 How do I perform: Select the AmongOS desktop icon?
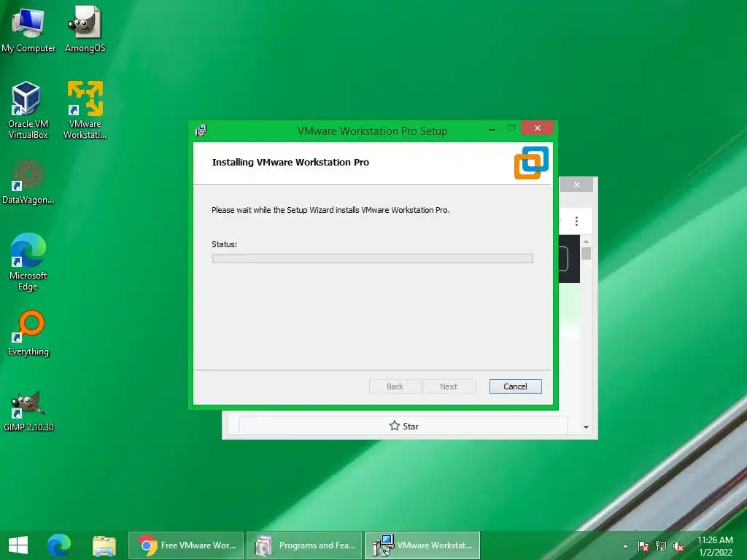pos(85,29)
